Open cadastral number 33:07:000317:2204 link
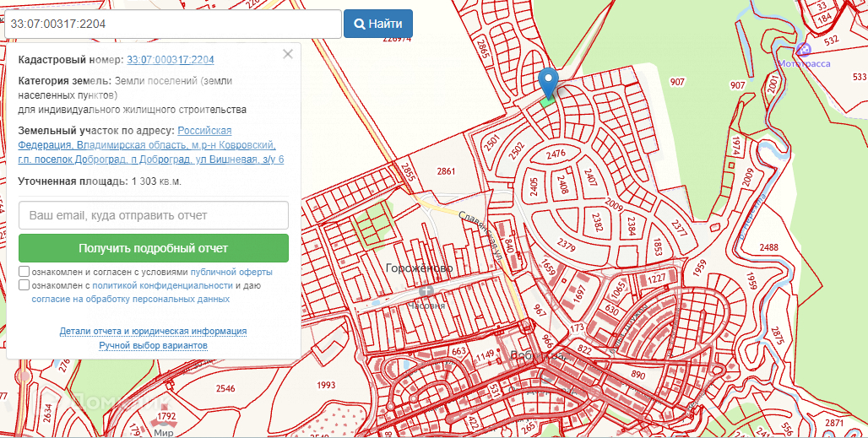This screenshot has height=438, width=868. [170, 60]
